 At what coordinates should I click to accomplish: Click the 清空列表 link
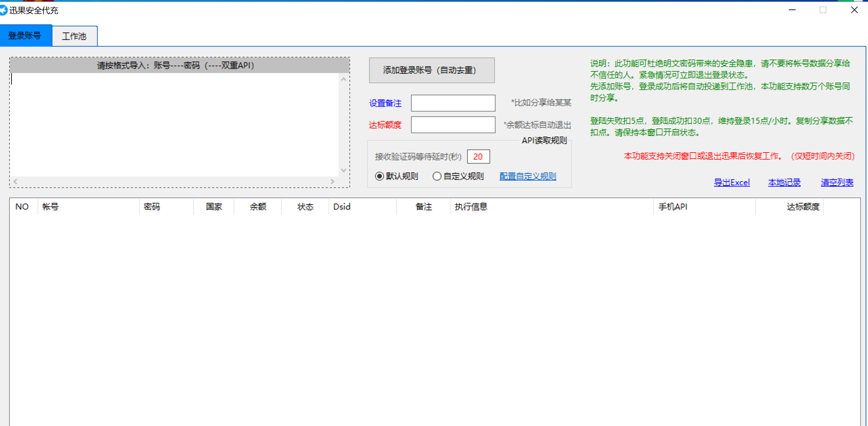tap(837, 183)
